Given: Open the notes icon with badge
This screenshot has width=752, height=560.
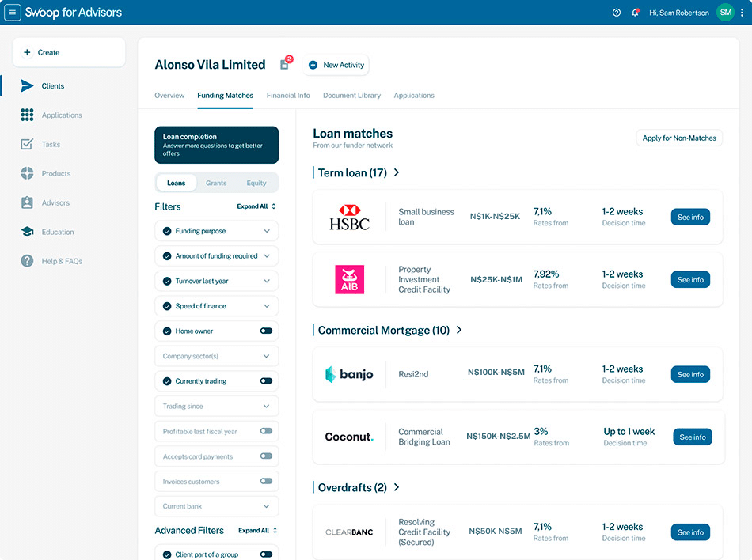Looking at the screenshot, I should pos(284,65).
